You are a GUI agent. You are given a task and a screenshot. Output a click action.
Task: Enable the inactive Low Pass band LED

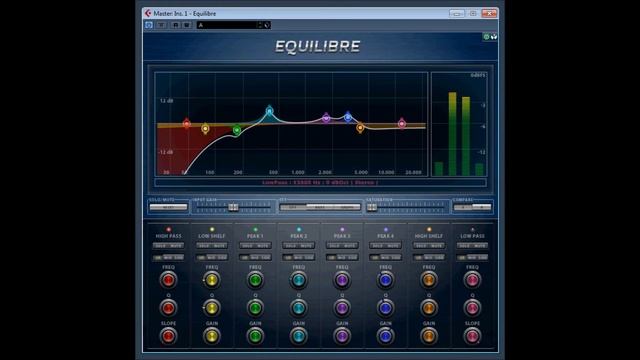pos(472,229)
